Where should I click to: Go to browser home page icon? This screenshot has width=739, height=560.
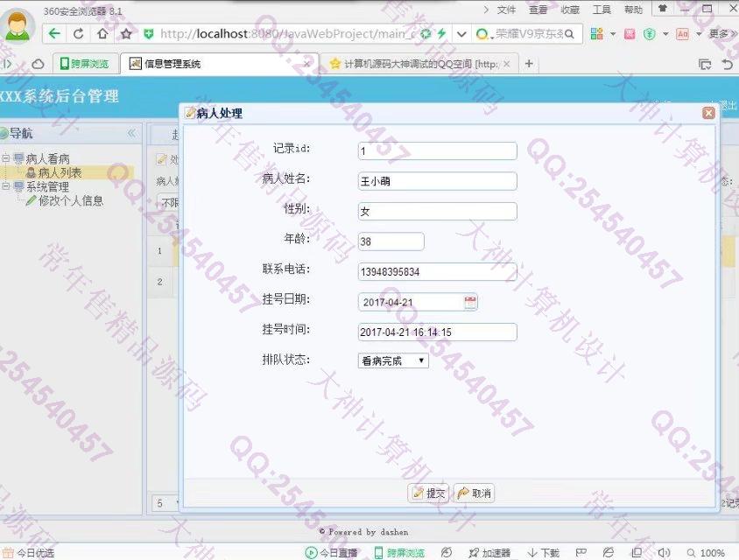click(x=102, y=34)
